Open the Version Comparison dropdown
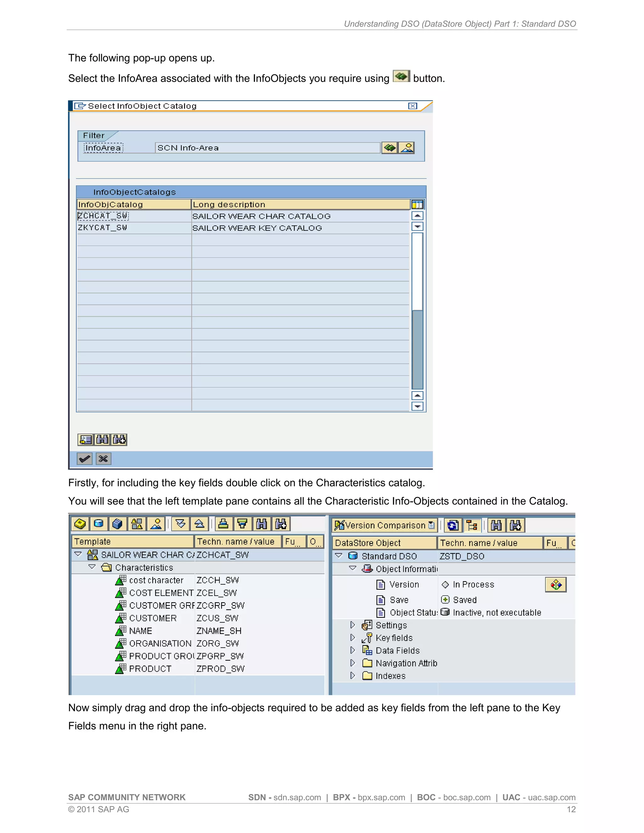The width and height of the screenshot is (644, 833). [x=385, y=525]
